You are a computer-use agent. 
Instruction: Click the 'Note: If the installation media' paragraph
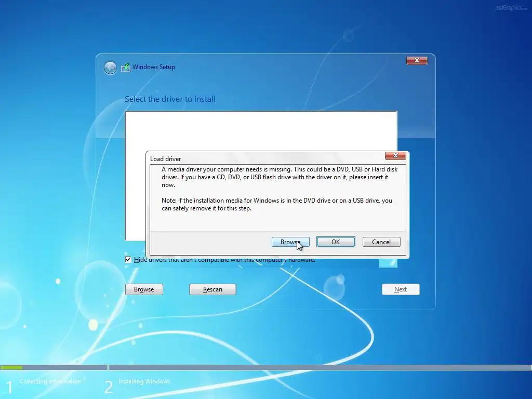(x=277, y=204)
